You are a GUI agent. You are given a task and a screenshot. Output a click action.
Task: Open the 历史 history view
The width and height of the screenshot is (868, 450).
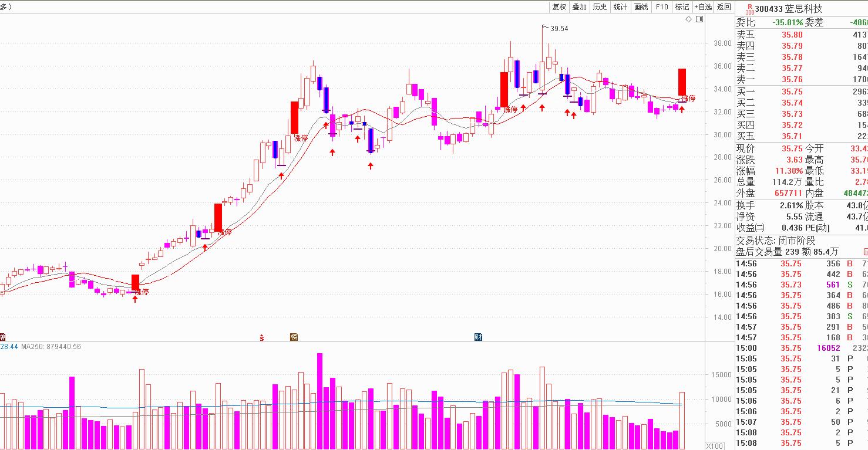click(600, 7)
